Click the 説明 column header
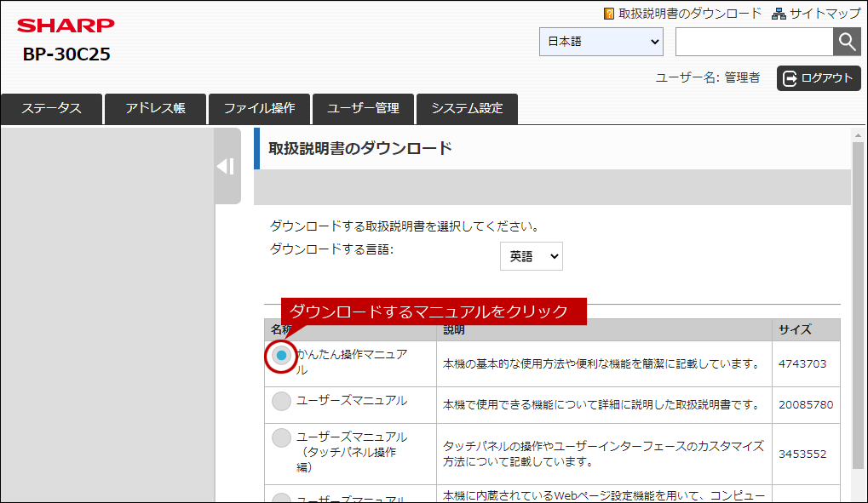This screenshot has height=503, width=868. click(604, 329)
